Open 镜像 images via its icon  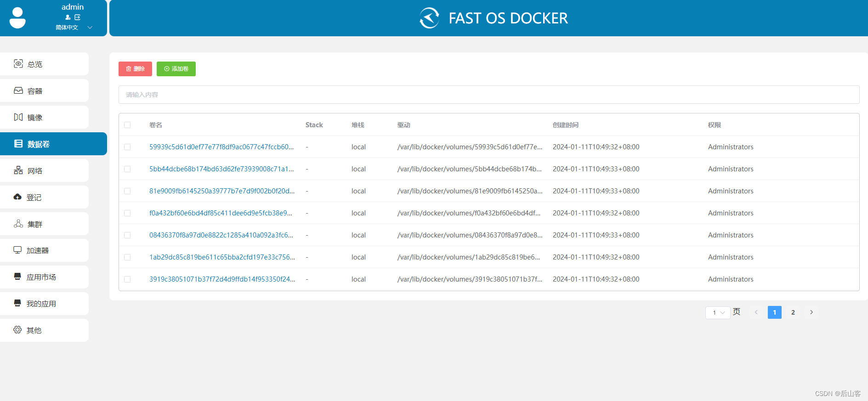[18, 117]
